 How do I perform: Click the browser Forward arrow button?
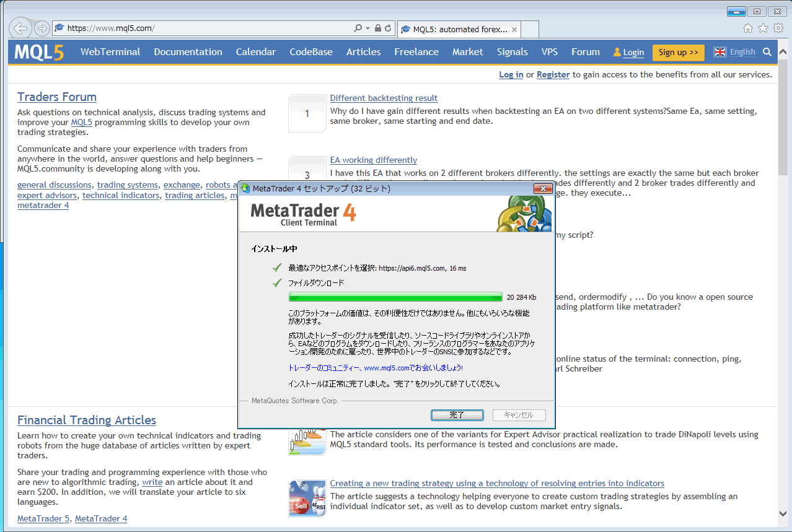[x=42, y=28]
